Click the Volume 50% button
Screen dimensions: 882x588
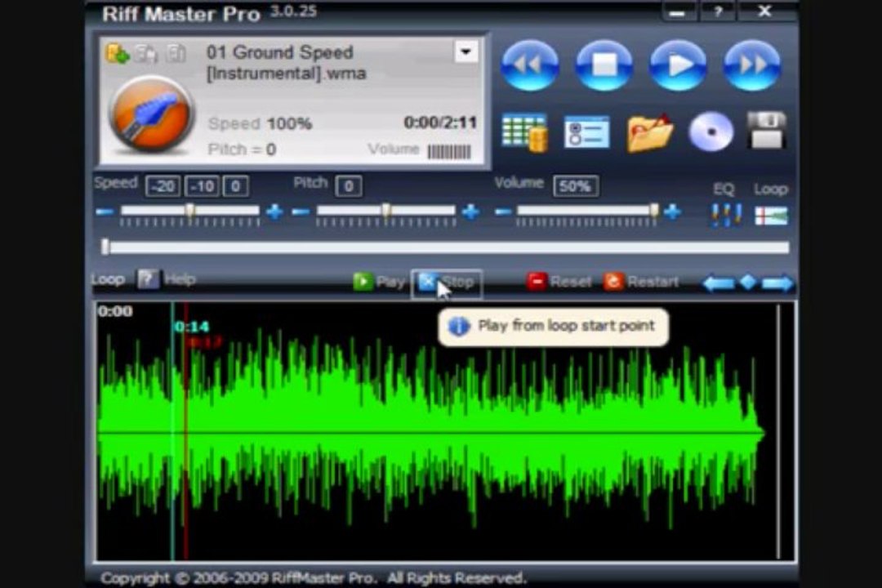575,186
